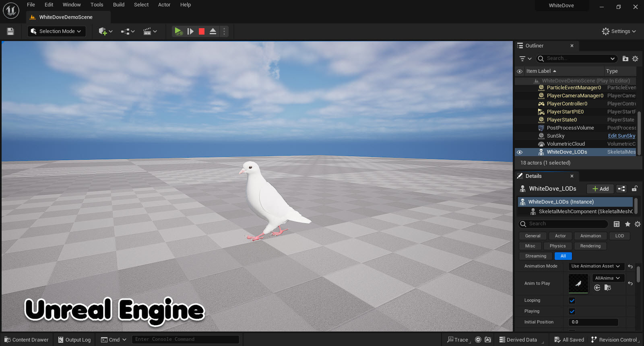This screenshot has height=346, width=644.
Task: Click the skip frame advance button
Action: point(190,31)
